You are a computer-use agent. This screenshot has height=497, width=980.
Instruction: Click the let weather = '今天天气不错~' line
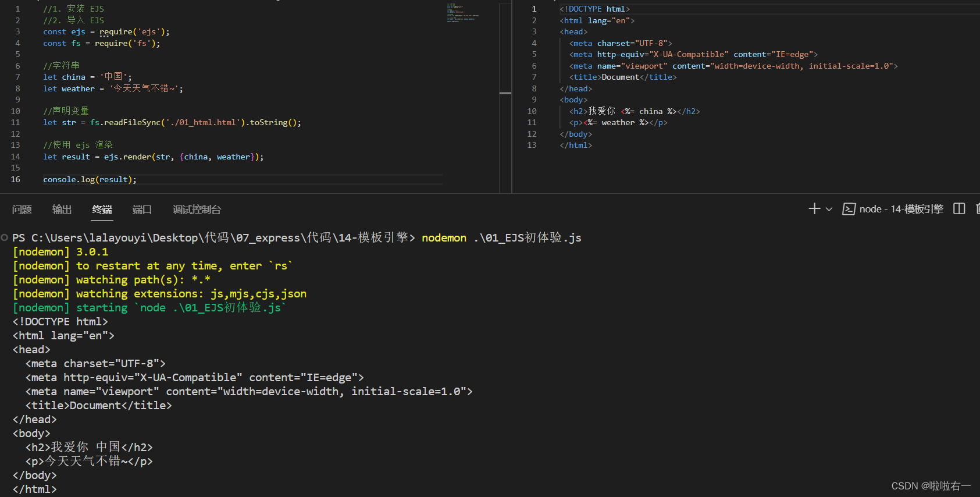(x=113, y=88)
